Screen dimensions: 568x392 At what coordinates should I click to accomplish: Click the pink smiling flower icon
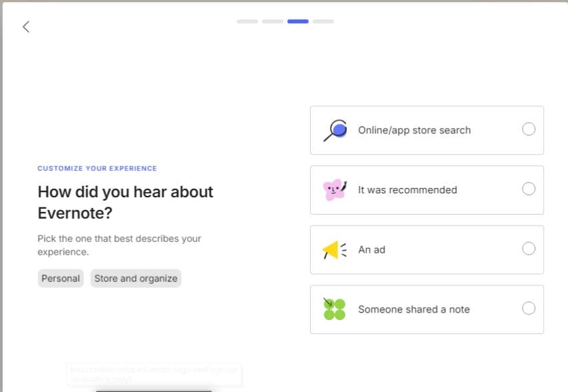pyautogui.click(x=335, y=190)
